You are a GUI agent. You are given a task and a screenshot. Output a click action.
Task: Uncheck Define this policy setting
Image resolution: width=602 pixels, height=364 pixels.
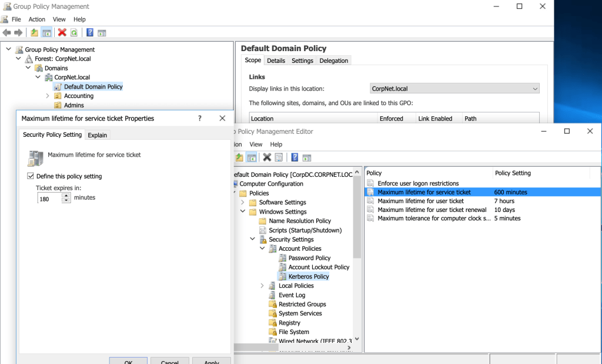31,176
